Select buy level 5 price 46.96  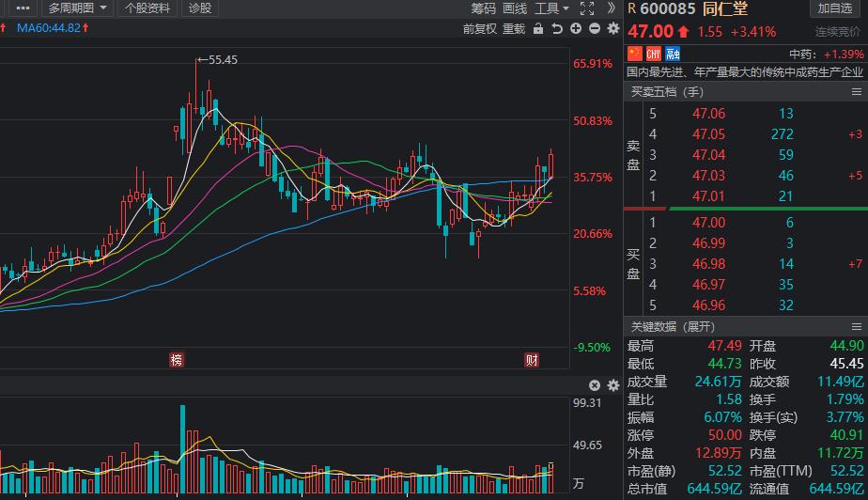[708, 305]
